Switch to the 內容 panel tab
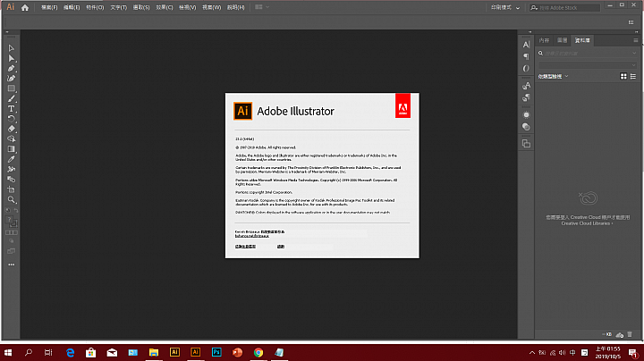This screenshot has height=361, width=644. click(544, 40)
